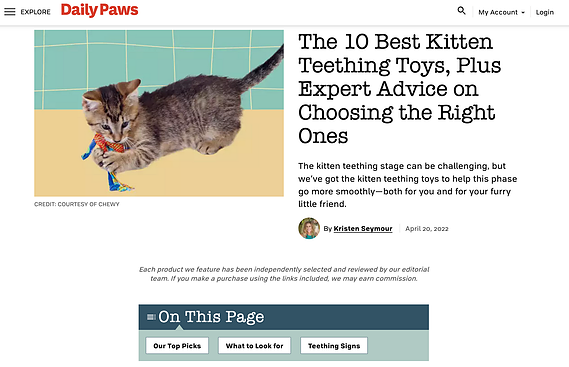Click the editorial commission disclaimer text
Screen dimensions: 569x367
pyautogui.click(x=284, y=274)
